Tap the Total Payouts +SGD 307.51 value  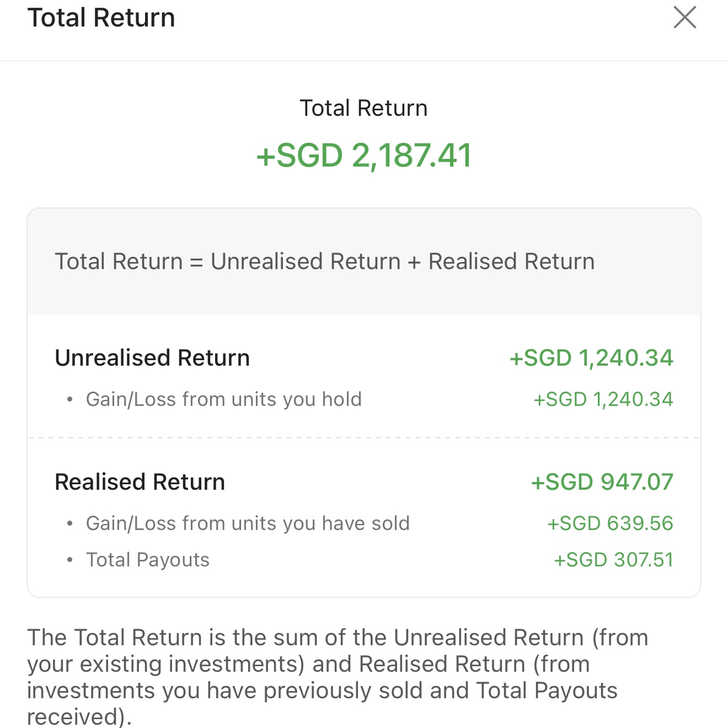613,560
